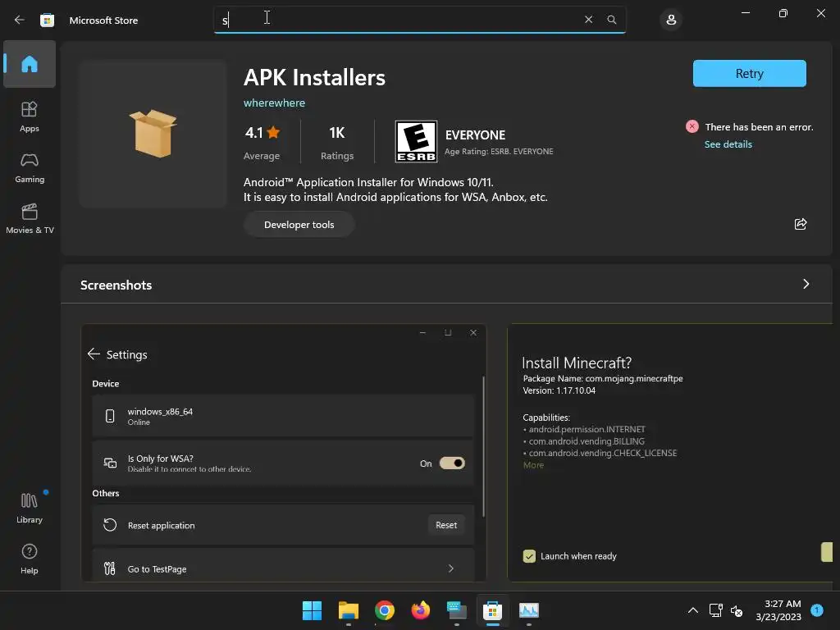The image size is (840, 630).
Task: Open the Apps section in the sidebar
Action: 30,116
